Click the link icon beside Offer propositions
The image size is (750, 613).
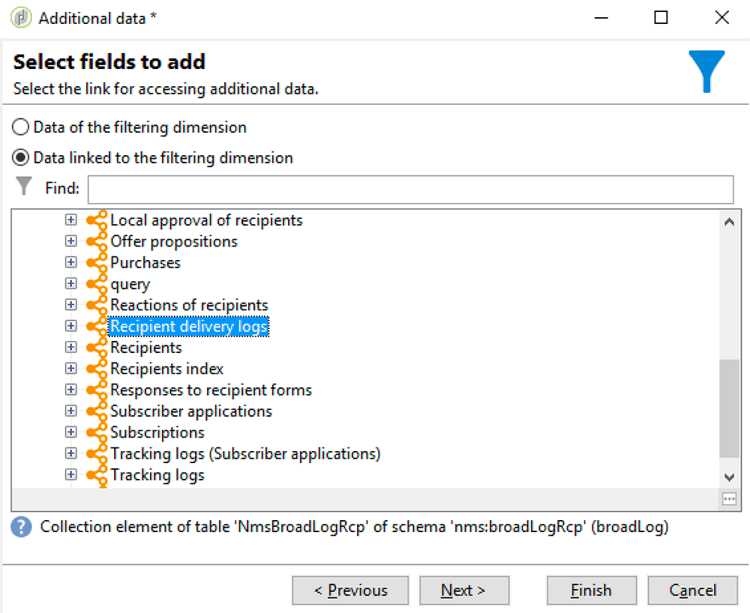(97, 241)
